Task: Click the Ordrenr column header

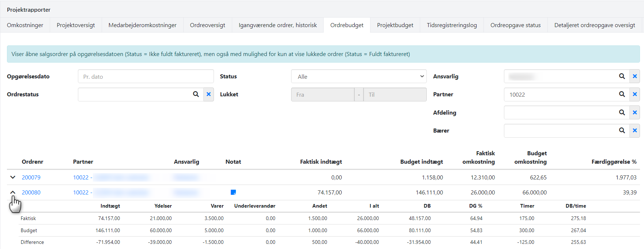Action: click(33, 161)
